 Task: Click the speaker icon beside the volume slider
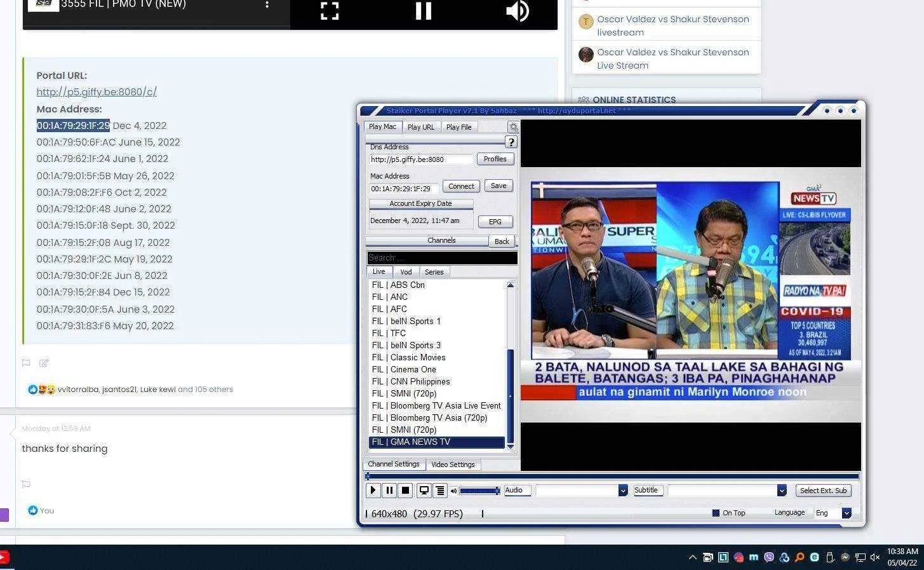click(x=453, y=491)
